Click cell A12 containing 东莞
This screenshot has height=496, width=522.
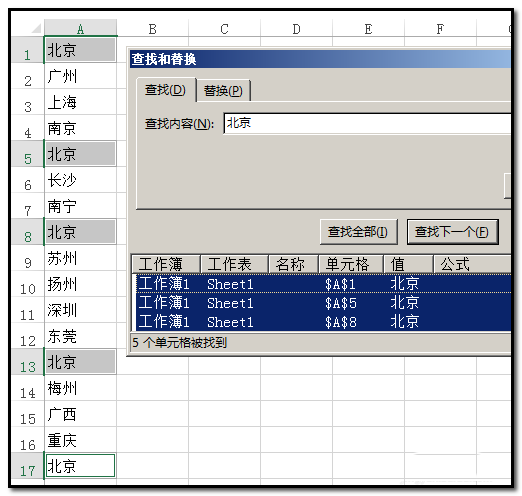tap(80, 336)
